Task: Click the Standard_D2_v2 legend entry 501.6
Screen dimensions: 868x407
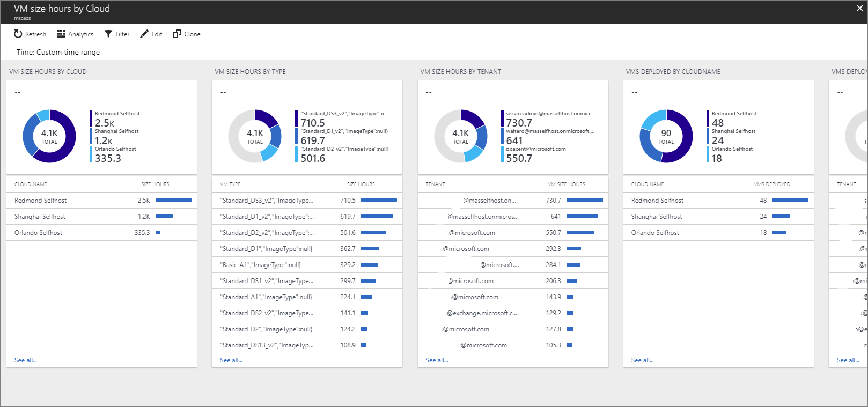Action: [342, 154]
